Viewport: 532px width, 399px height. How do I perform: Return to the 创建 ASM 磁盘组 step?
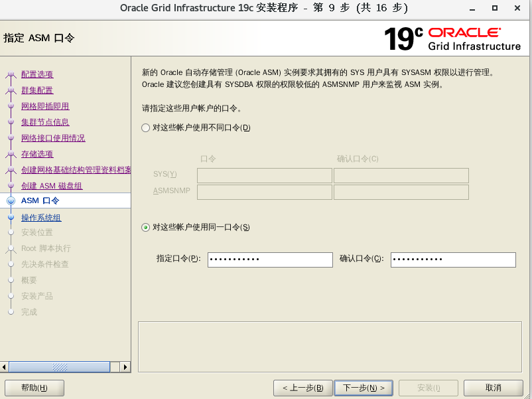[x=52, y=186]
